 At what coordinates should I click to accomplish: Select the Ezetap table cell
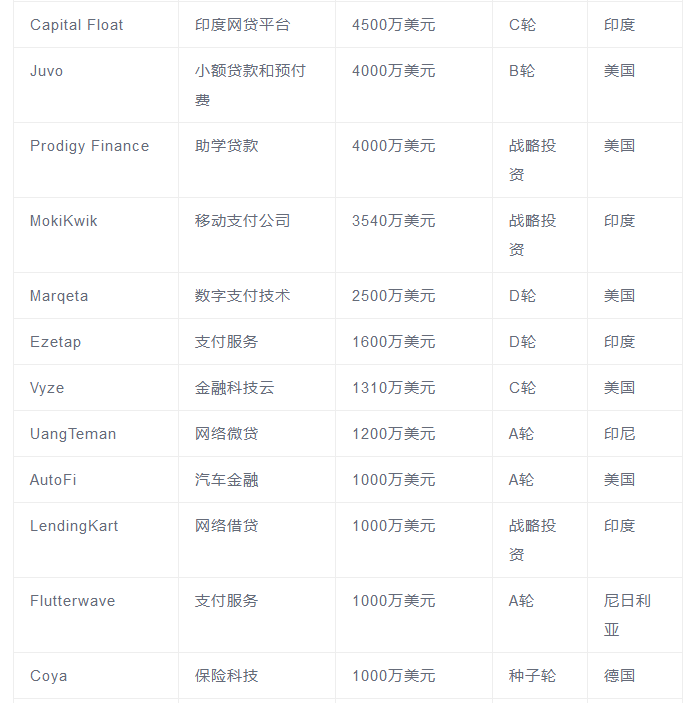[56, 342]
